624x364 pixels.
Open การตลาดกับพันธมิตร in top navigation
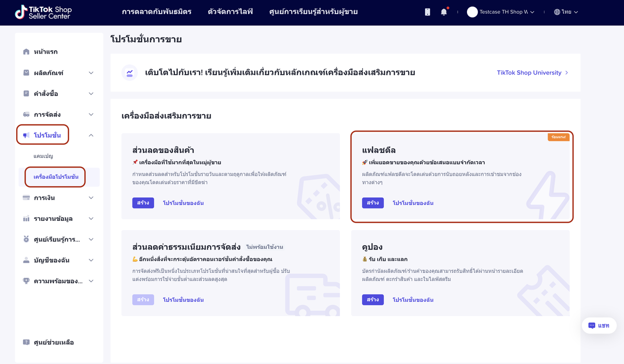[156, 12]
